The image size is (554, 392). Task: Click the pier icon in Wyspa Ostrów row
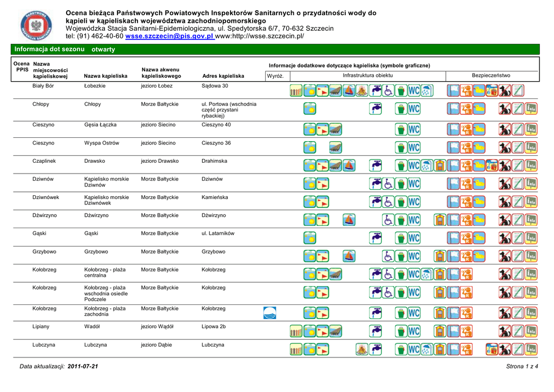tap(335, 147)
